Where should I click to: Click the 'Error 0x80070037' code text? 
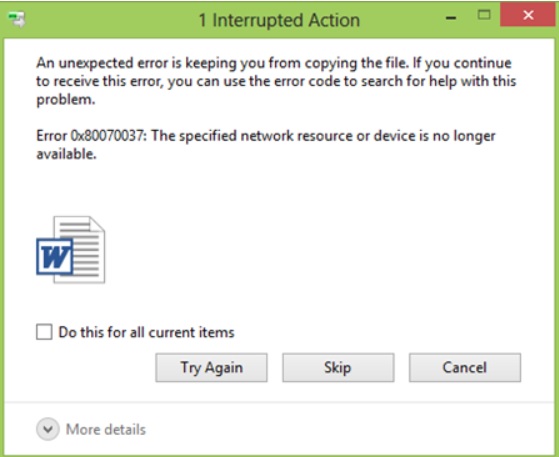(x=92, y=136)
